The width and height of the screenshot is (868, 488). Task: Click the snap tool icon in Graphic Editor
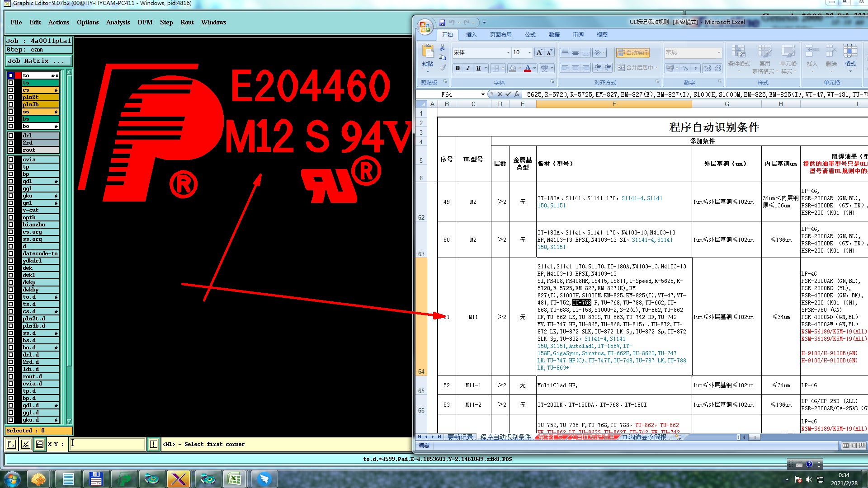pyautogui.click(x=26, y=444)
